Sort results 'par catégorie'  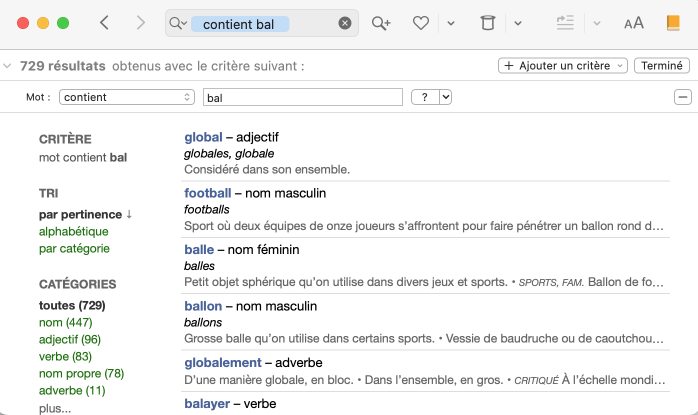coord(74,248)
